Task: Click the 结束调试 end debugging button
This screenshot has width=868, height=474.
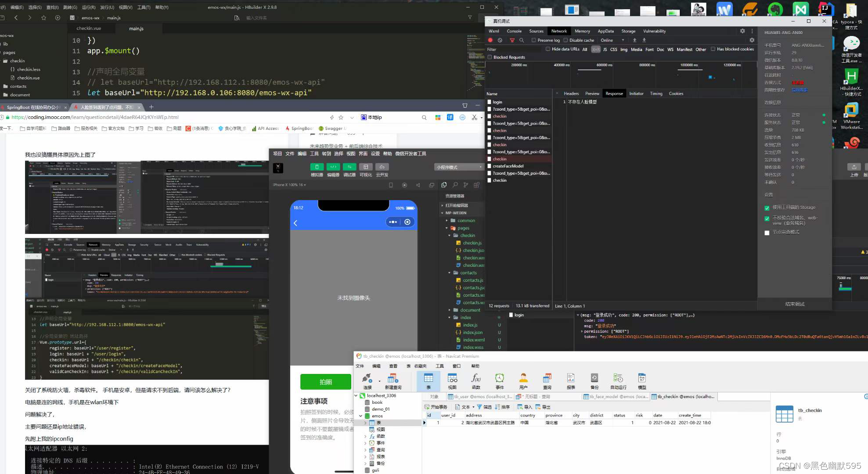Action: [795, 304]
